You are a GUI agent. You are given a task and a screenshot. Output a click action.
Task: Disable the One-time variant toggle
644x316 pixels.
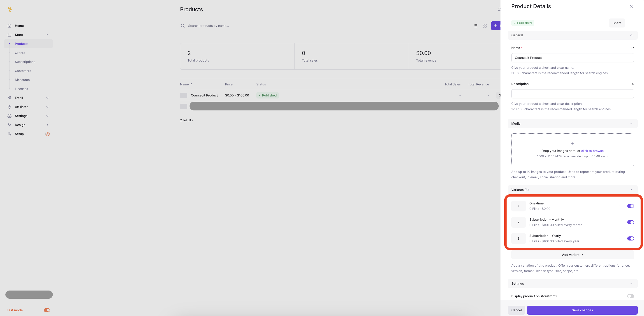point(630,206)
